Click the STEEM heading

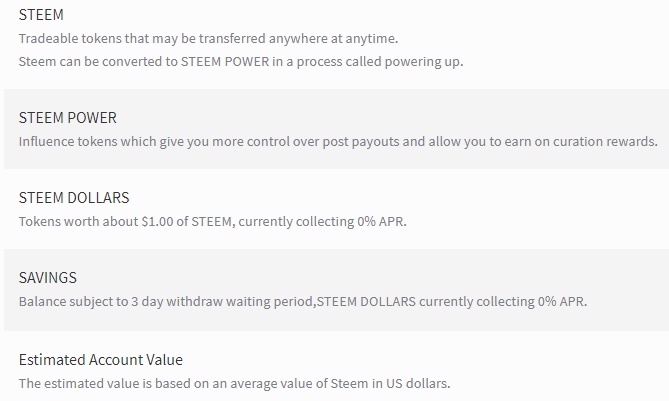41,15
